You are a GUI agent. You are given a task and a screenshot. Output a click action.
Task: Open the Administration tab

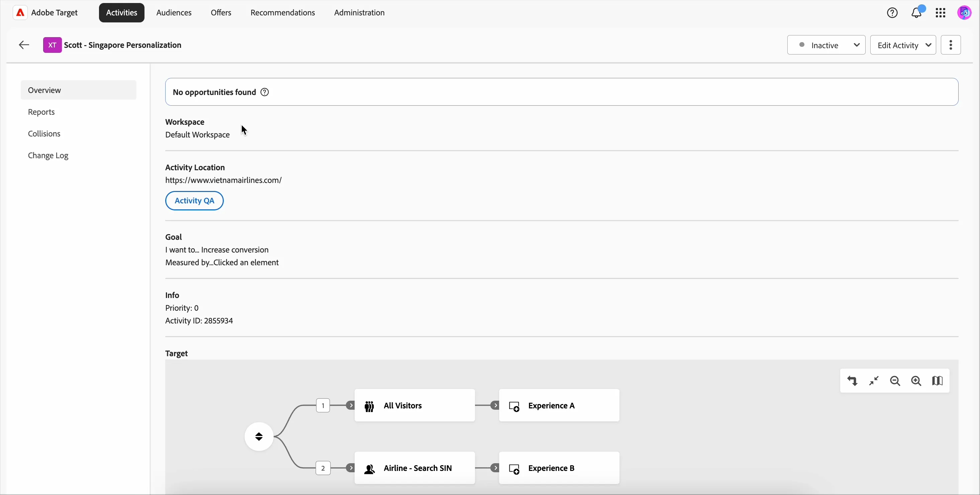359,13
